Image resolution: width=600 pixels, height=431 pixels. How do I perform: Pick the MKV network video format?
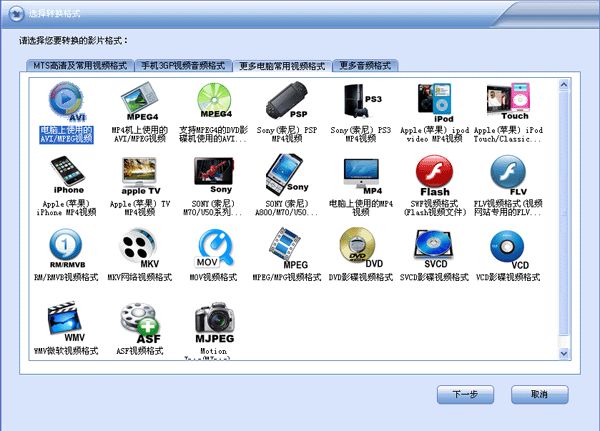pyautogui.click(x=140, y=246)
